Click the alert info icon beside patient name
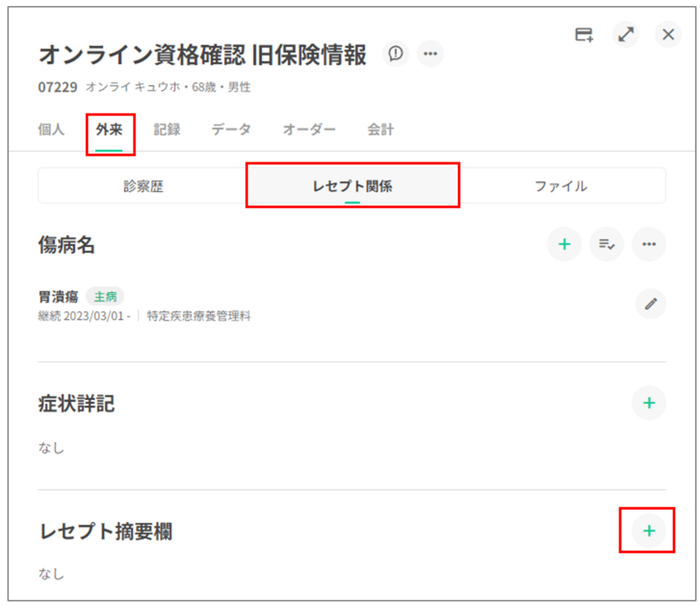Viewport: 700px width, 605px height. pos(395,54)
